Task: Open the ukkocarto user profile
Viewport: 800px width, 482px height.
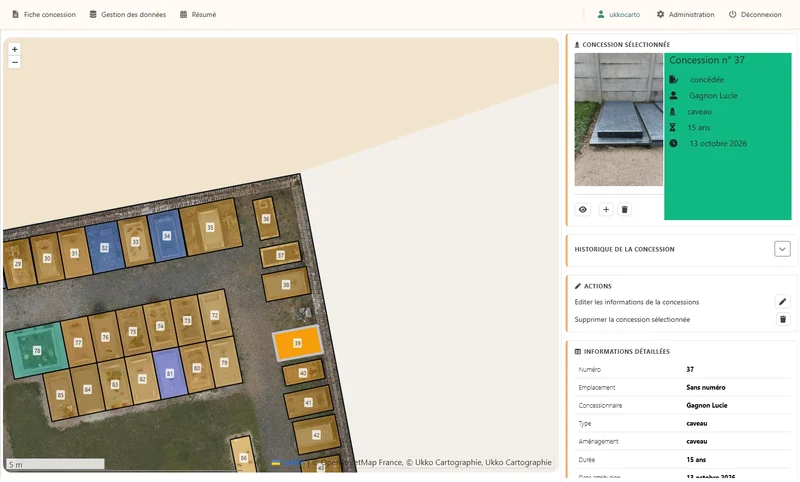Action: tap(618, 14)
